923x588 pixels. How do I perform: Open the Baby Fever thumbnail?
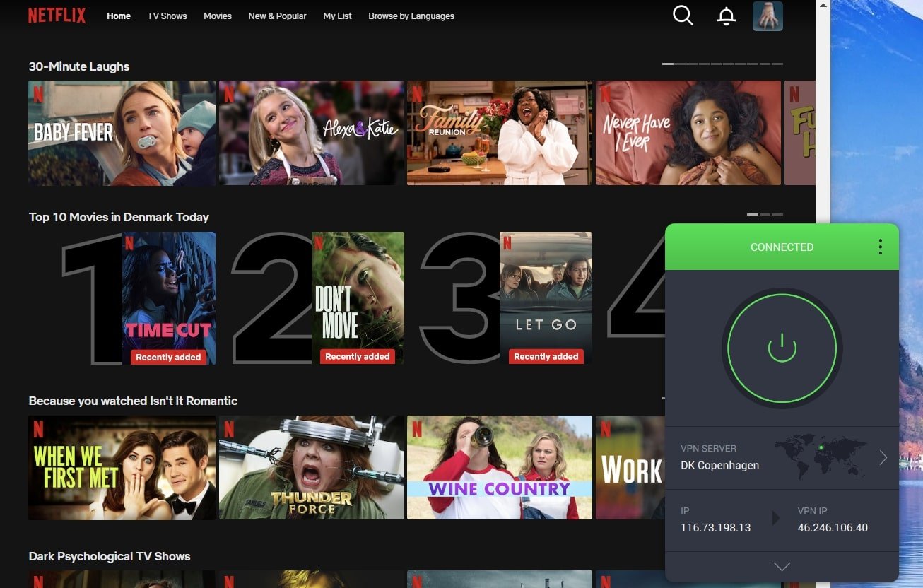click(x=122, y=133)
